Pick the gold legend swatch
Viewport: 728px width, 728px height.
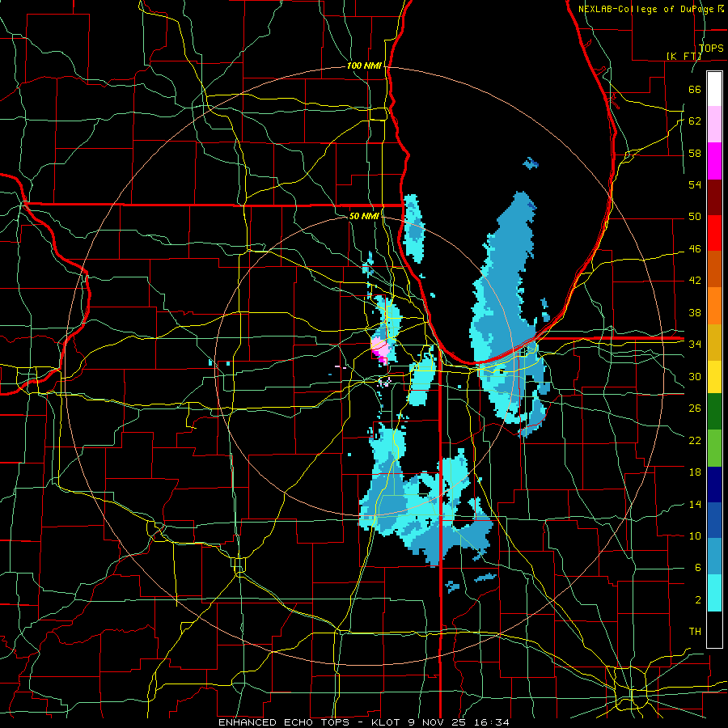pyautogui.click(x=714, y=342)
